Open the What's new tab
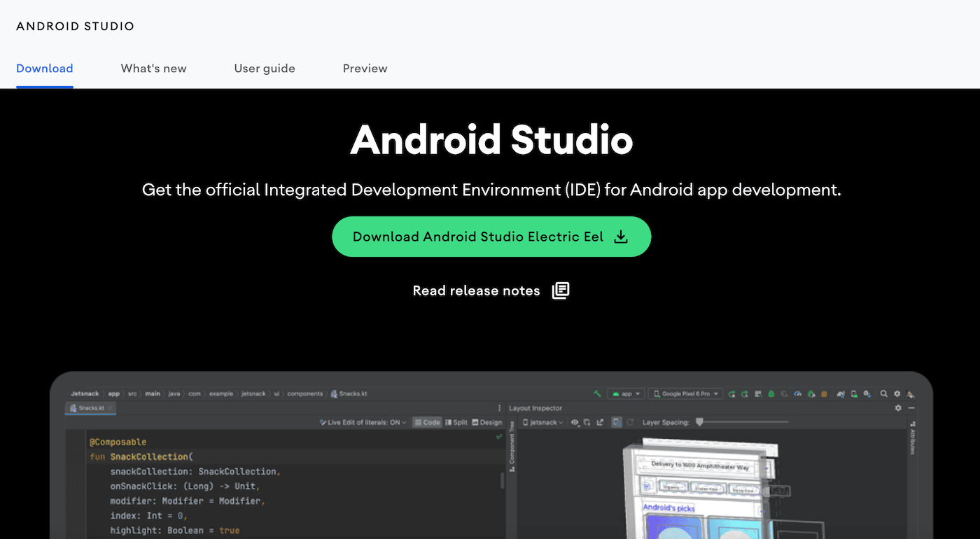Screen dimensions: 980x539 coord(153,69)
